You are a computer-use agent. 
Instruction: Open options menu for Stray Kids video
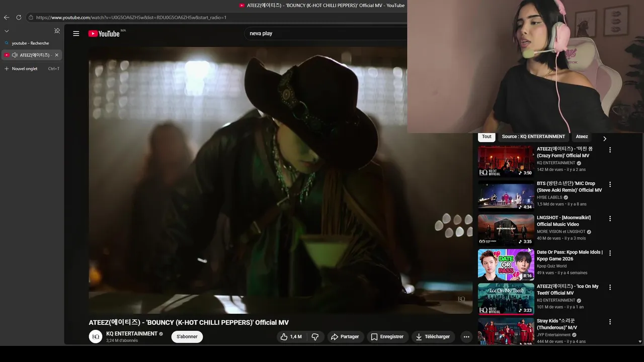point(610,322)
